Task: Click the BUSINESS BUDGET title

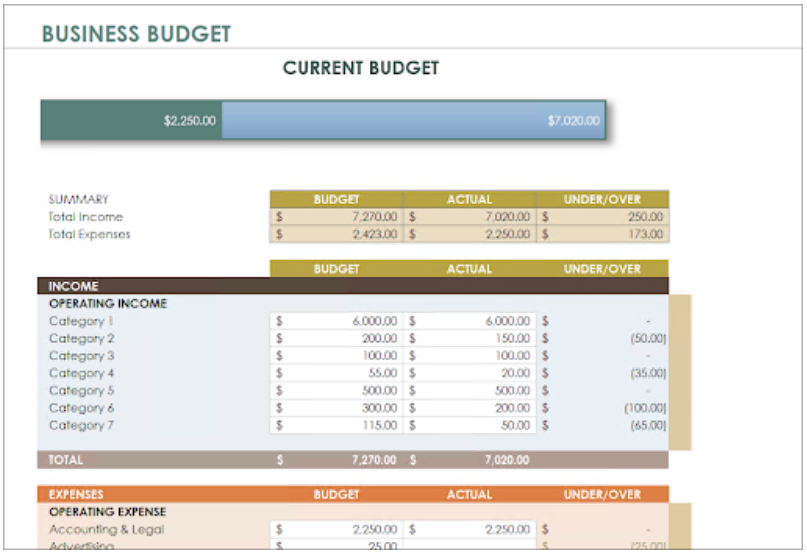Action: [x=136, y=34]
